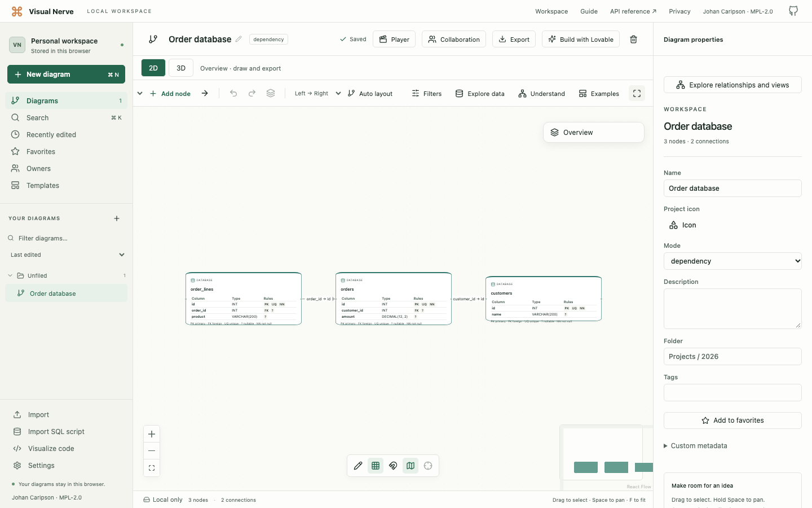The width and height of the screenshot is (812, 508).
Task: Select Order database in diagram tree
Action: click(x=66, y=294)
